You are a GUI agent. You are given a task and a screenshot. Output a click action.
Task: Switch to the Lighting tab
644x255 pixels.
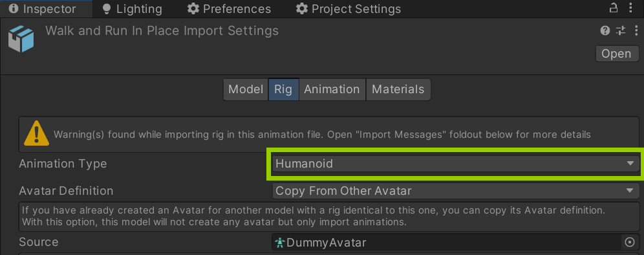(133, 8)
